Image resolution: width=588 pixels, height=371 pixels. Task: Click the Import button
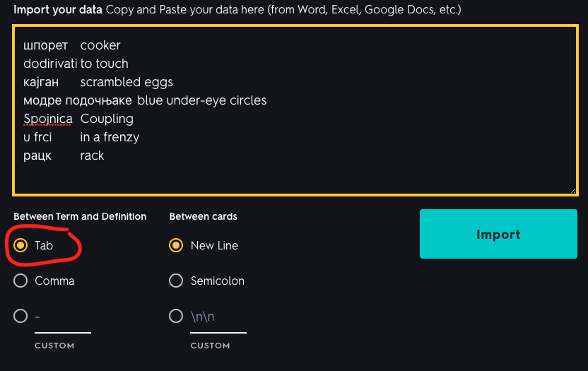click(x=498, y=234)
